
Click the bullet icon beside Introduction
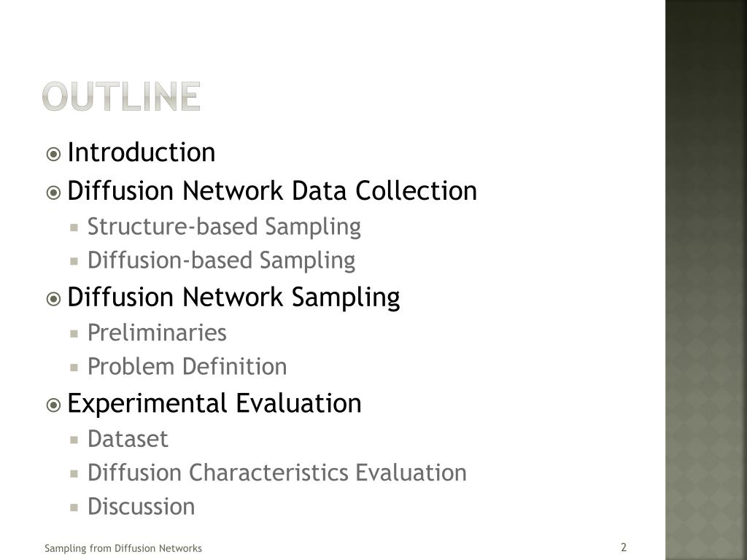tap(53, 155)
